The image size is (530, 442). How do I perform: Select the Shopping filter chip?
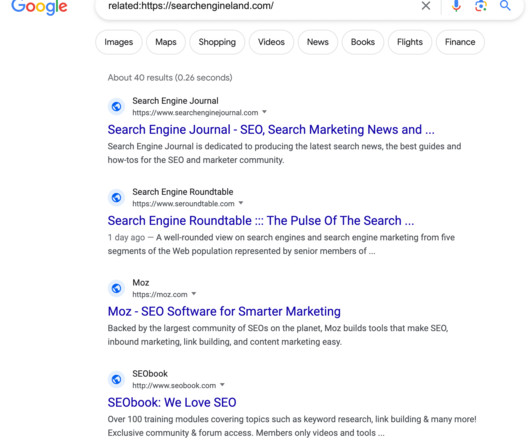[x=217, y=42]
